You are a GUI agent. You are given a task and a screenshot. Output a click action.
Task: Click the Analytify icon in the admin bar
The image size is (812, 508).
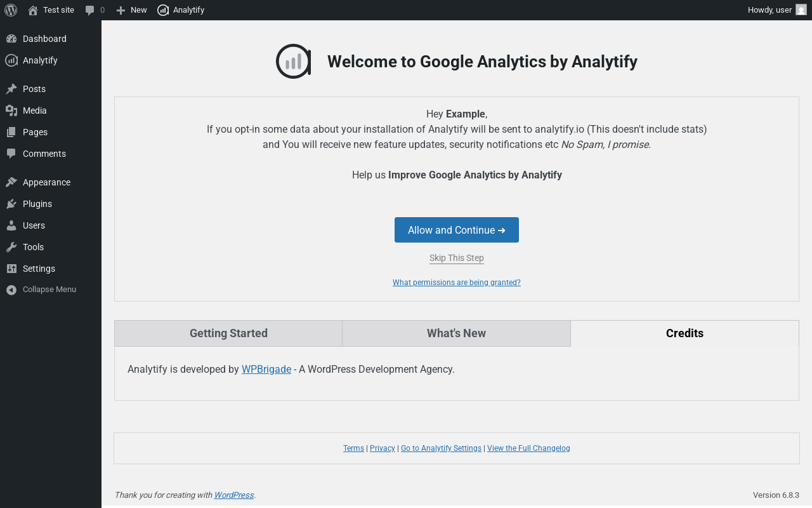163,10
